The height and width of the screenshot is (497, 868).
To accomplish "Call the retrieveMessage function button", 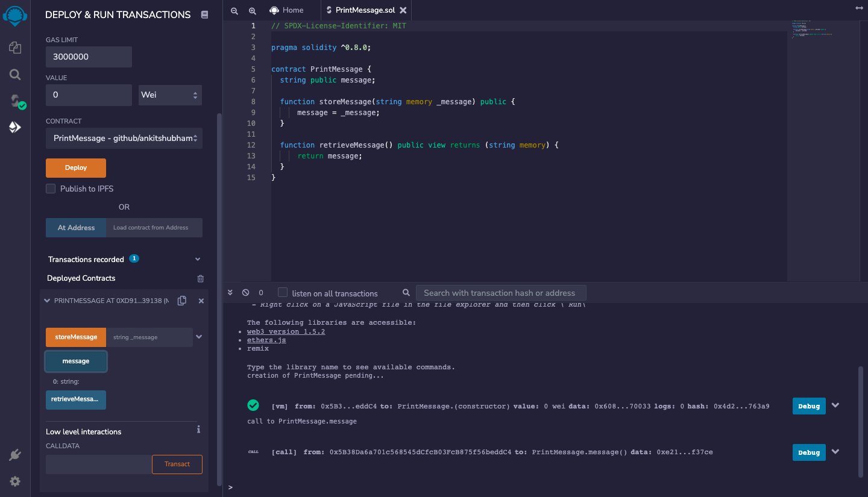I will [x=76, y=399].
